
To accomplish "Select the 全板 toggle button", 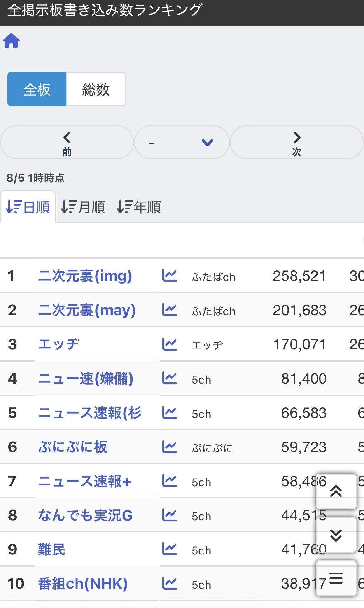I will tap(37, 89).
